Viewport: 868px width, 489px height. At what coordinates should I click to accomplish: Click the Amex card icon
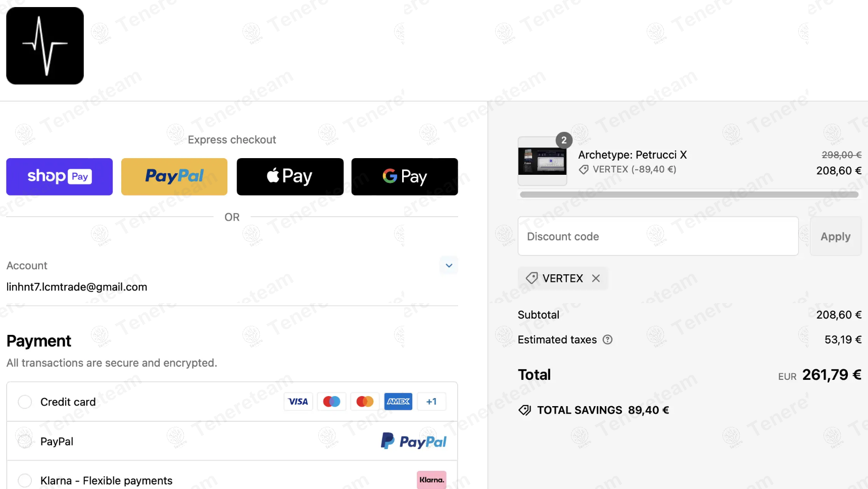398,402
